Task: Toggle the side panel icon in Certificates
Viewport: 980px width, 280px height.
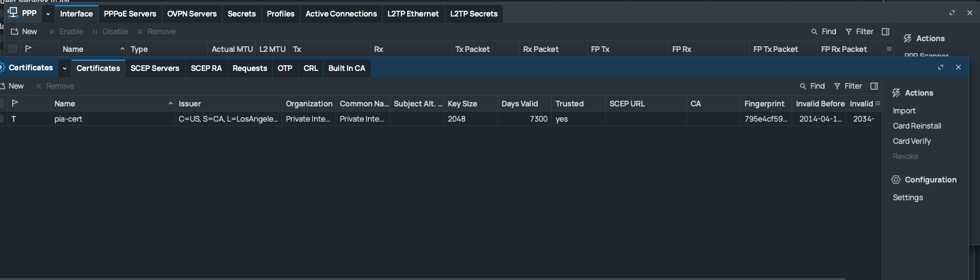Action: [x=874, y=86]
